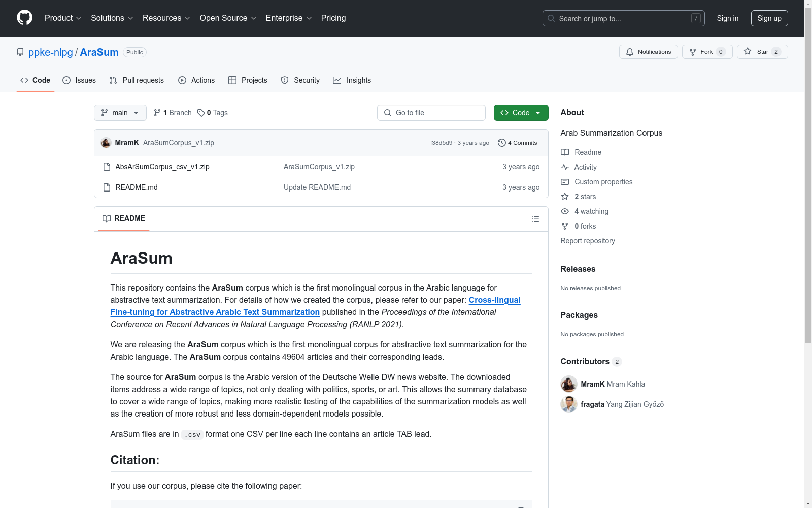Click the commit history clock icon
Viewport: 812px width, 508px height.
click(x=501, y=143)
